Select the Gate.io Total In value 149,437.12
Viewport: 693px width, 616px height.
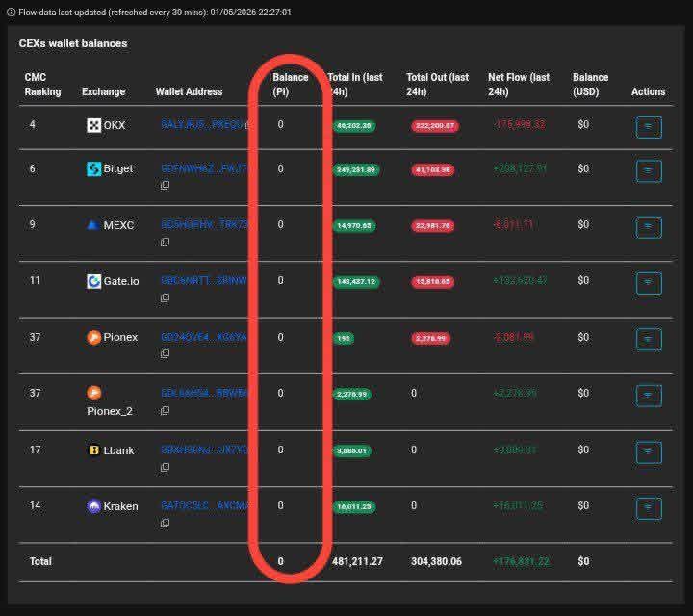click(x=356, y=282)
